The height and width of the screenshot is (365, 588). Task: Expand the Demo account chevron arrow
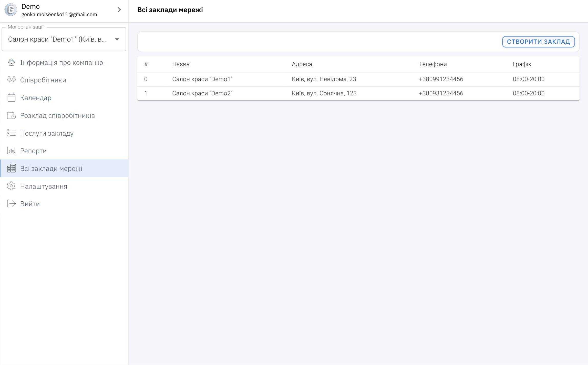(x=119, y=10)
